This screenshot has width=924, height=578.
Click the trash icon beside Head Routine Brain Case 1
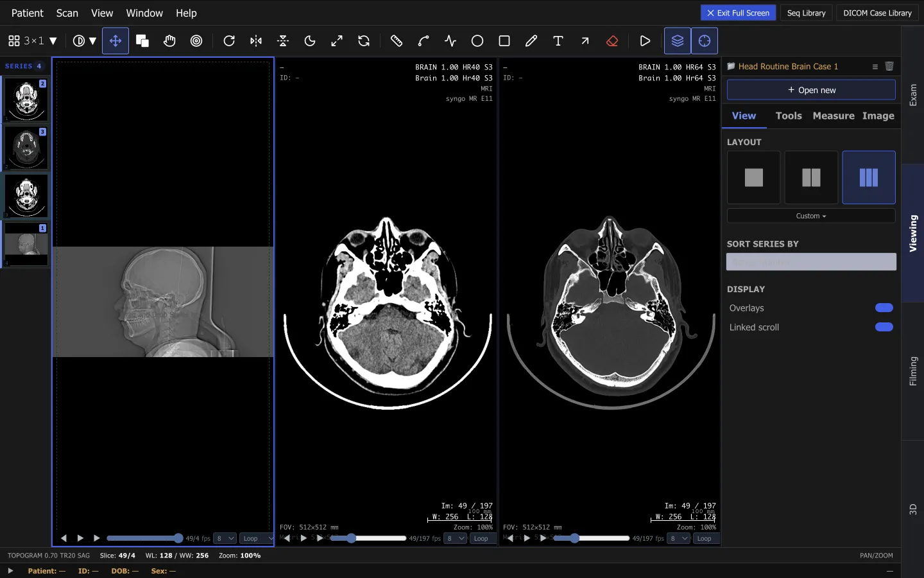pyautogui.click(x=889, y=66)
